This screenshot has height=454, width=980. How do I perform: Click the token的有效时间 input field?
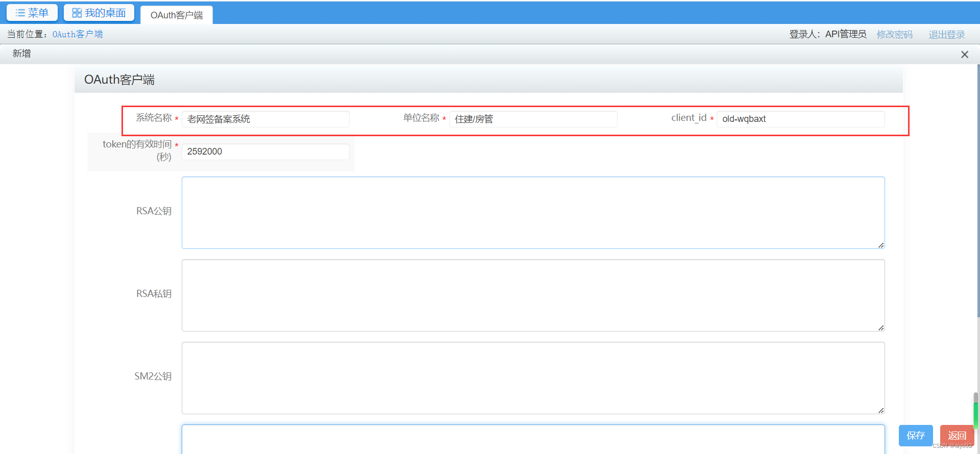pos(265,152)
